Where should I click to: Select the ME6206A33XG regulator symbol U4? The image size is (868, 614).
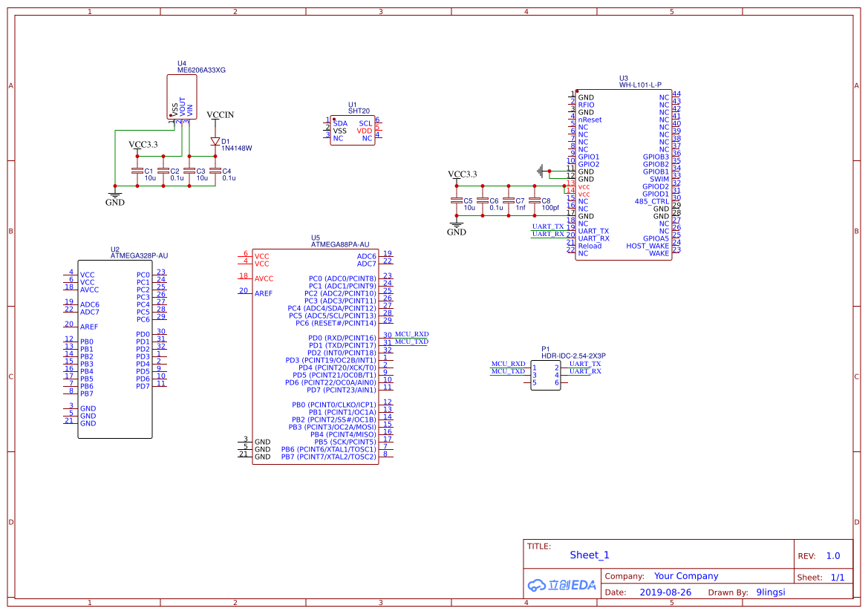coord(180,97)
